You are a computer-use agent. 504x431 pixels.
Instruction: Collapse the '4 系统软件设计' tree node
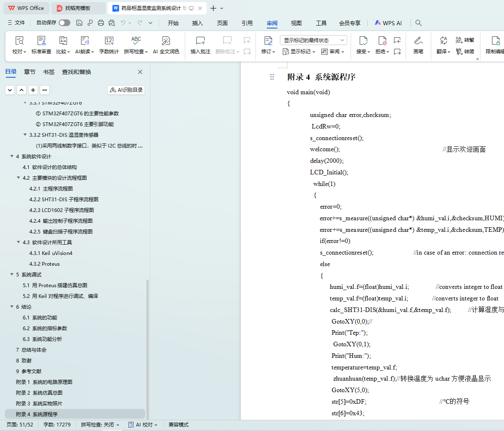pyautogui.click(x=12, y=156)
